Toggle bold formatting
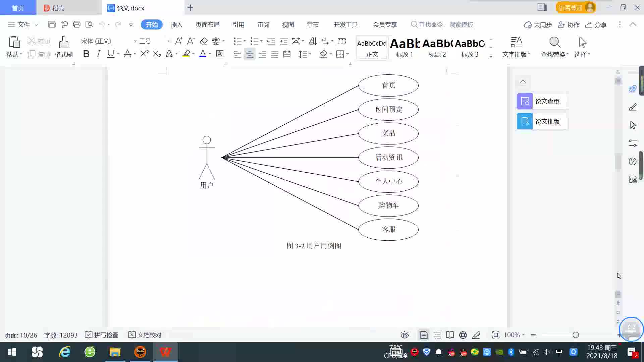Image resolution: width=644 pixels, height=362 pixels. click(x=86, y=54)
